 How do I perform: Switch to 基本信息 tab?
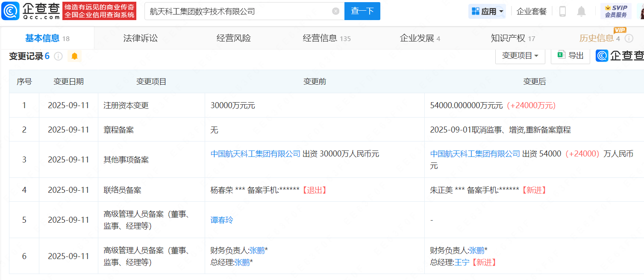(x=47, y=38)
